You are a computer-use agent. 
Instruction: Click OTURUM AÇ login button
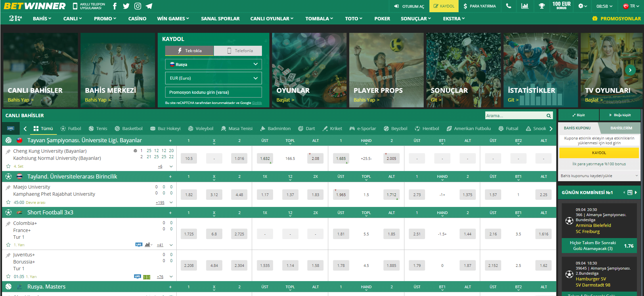coord(409,6)
